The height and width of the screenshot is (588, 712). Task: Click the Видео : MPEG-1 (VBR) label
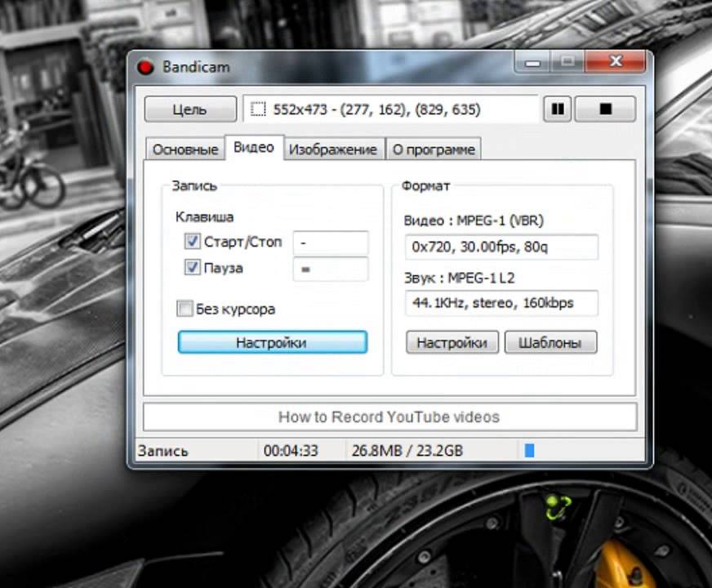click(474, 220)
